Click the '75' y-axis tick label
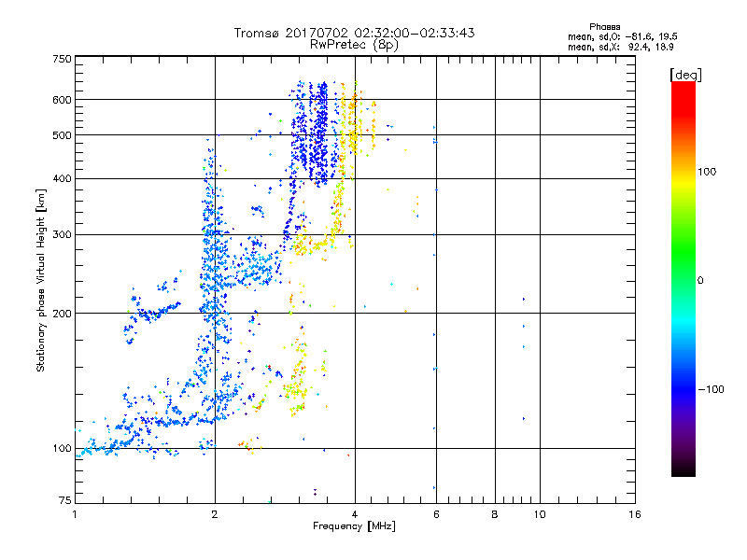The width and height of the screenshot is (747, 560). coord(65,500)
